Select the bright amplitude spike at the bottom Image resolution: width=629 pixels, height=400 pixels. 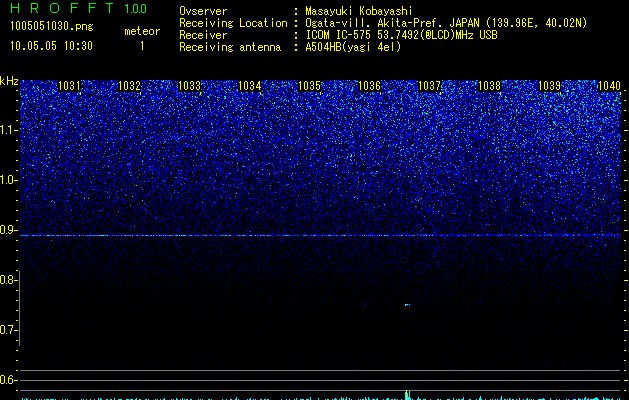(408, 395)
